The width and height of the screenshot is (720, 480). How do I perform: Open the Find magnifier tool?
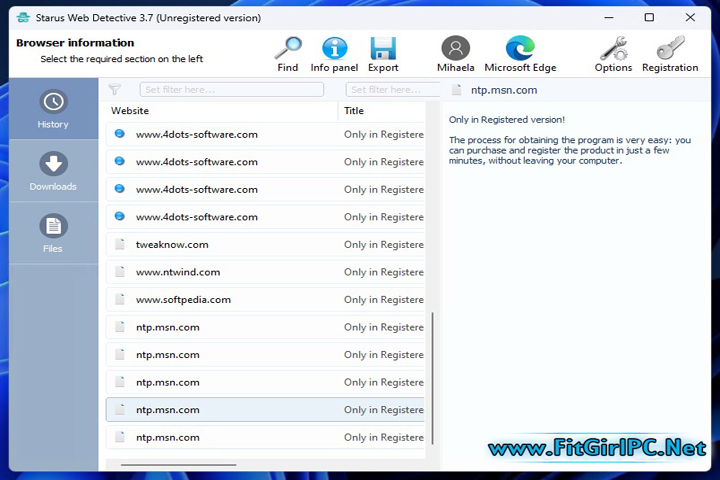[x=288, y=54]
